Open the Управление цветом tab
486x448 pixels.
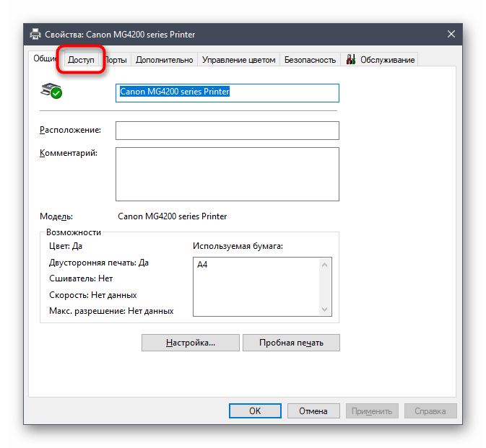(x=238, y=60)
